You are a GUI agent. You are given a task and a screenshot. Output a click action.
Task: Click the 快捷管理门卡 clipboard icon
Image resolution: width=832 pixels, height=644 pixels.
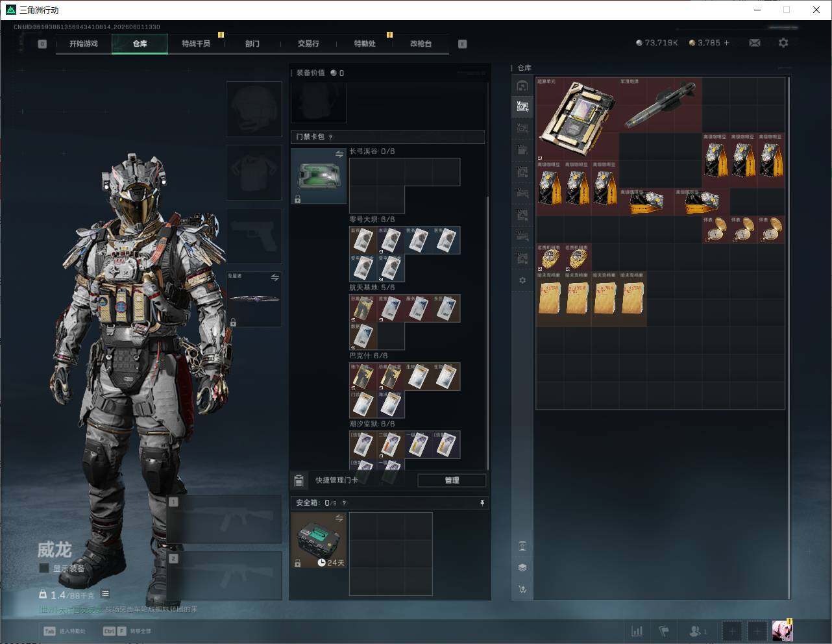coord(299,480)
